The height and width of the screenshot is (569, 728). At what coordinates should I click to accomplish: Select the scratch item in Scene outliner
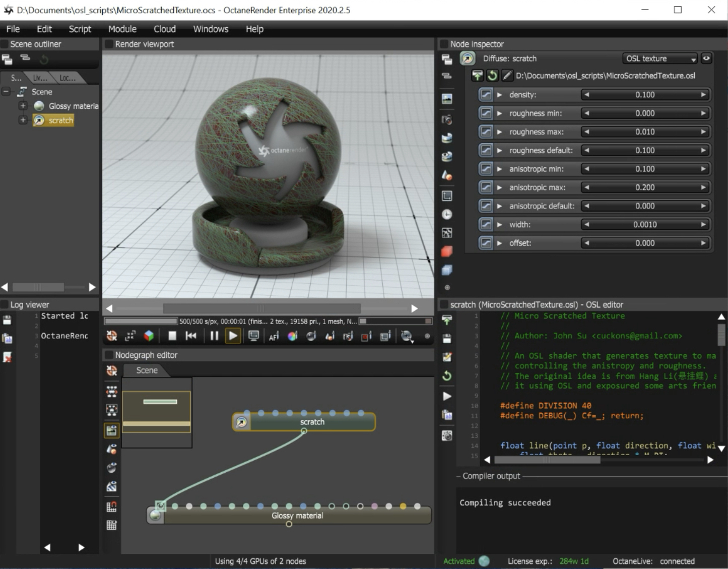coord(53,120)
